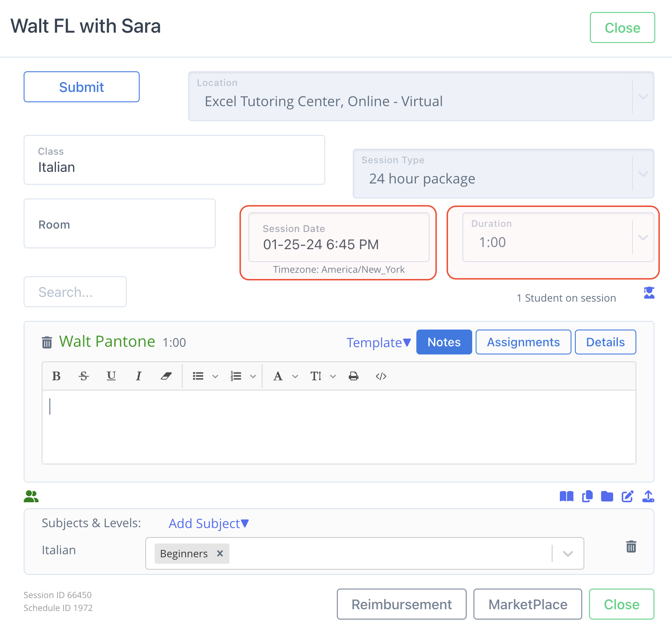
Task: Expand text size options arrow
Action: point(333,376)
